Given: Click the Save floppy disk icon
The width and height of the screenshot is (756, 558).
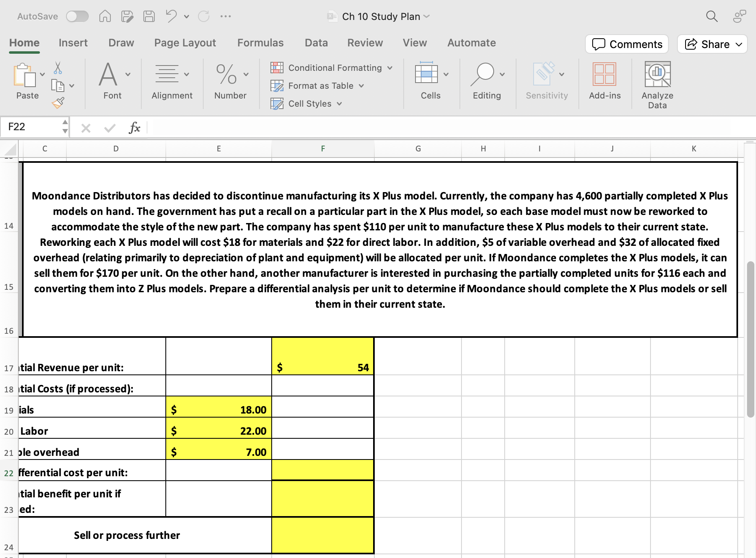Looking at the screenshot, I should [149, 16].
